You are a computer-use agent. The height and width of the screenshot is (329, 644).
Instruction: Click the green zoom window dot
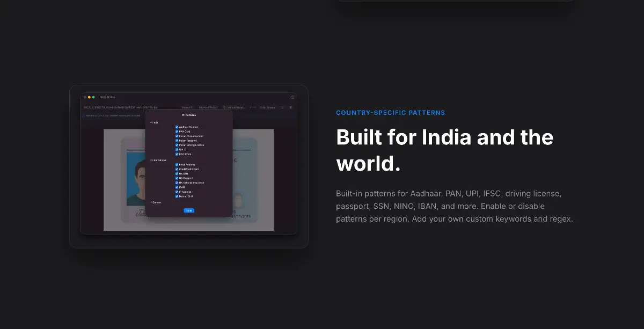93,97
